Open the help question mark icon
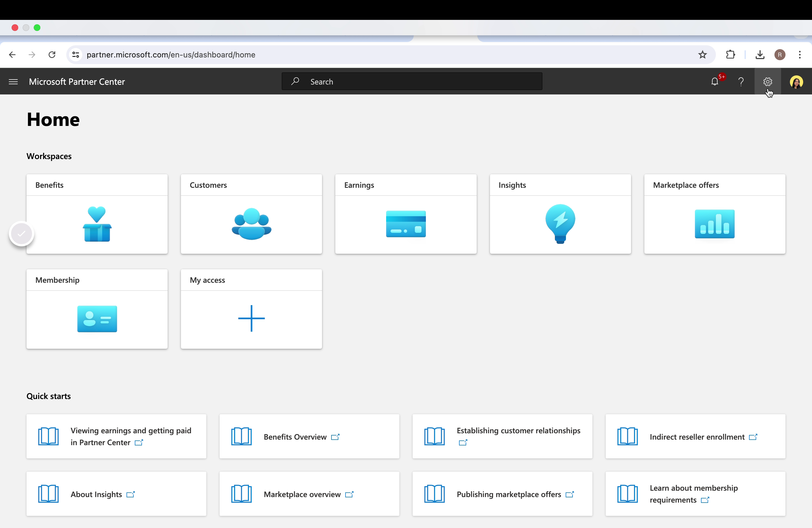This screenshot has width=812, height=528. [741, 82]
